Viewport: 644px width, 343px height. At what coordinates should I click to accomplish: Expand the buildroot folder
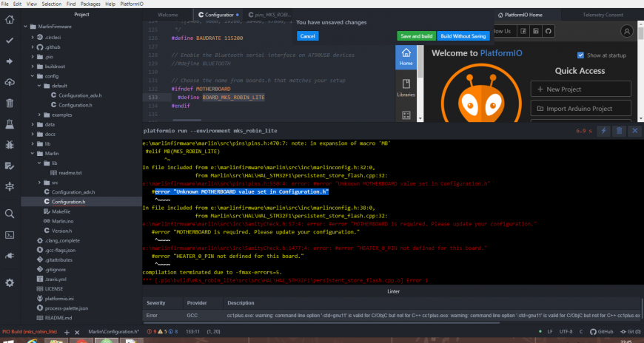click(x=33, y=66)
